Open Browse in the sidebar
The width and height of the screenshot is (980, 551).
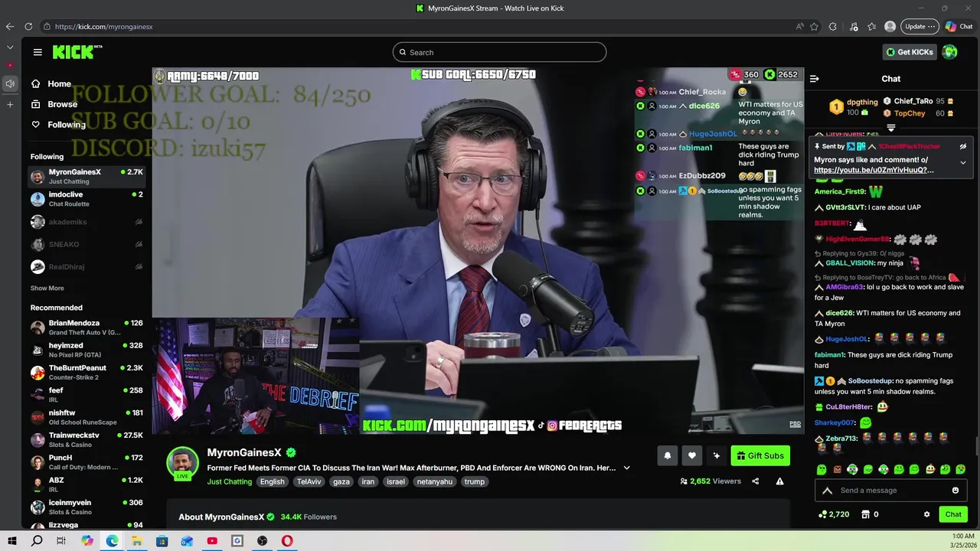[x=54, y=104]
